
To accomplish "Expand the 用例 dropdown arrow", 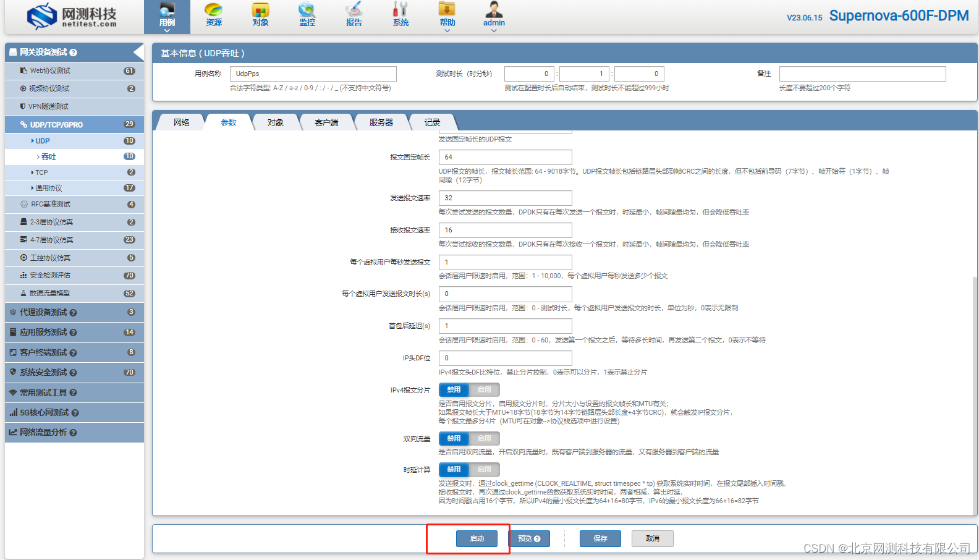I will (167, 31).
